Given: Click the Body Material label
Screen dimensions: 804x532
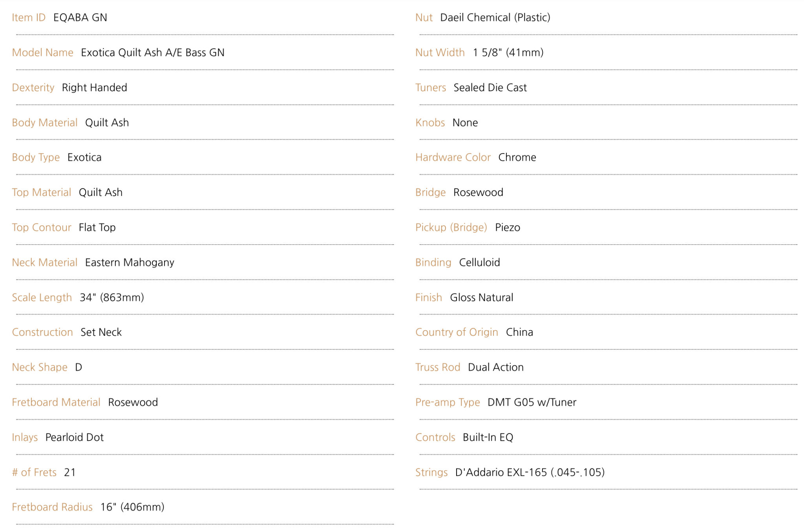Looking at the screenshot, I should (x=45, y=122).
